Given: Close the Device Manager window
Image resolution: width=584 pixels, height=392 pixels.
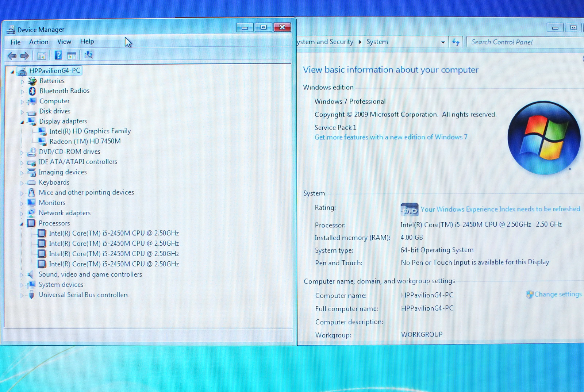Looking at the screenshot, I should tap(282, 27).
